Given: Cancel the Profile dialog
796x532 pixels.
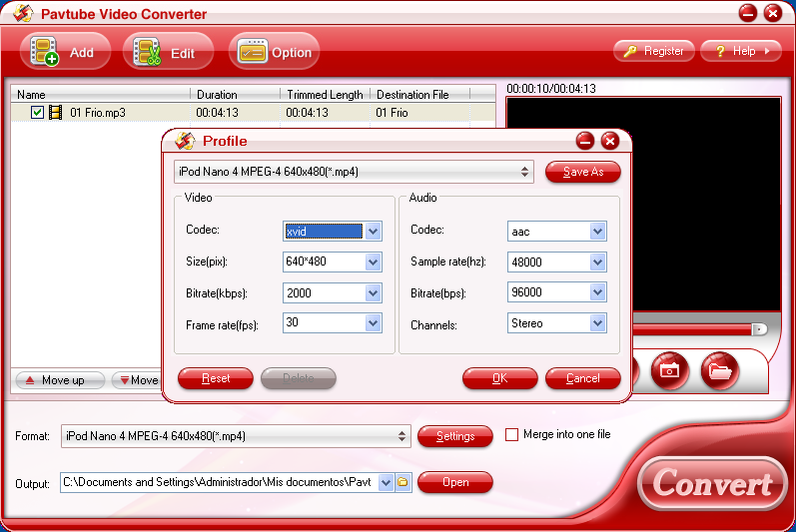Looking at the screenshot, I should pos(583,378).
